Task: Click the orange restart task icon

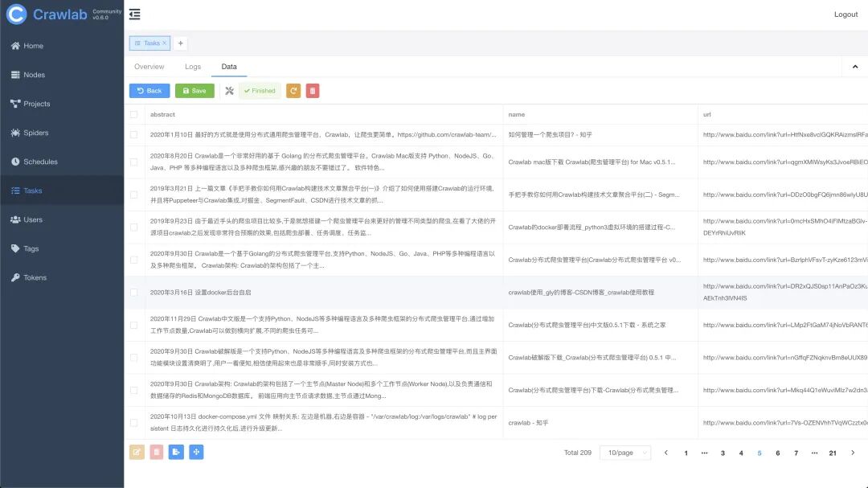Action: [293, 91]
